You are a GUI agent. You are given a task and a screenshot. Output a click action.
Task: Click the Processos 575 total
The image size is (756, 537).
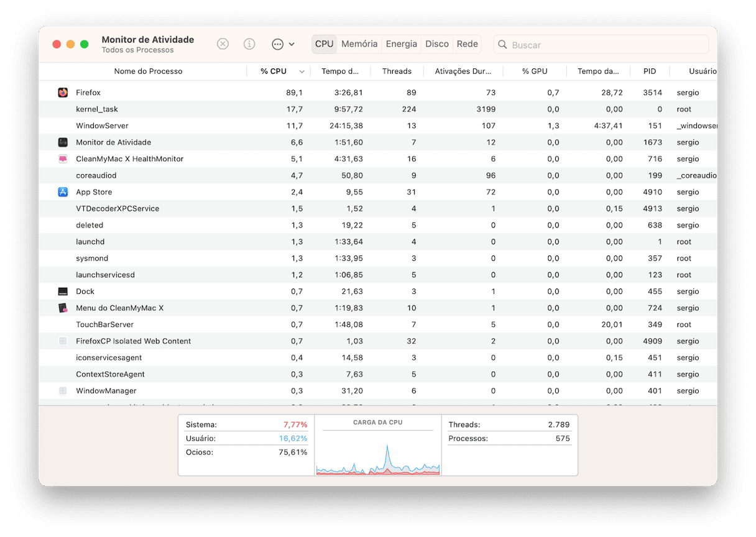click(563, 439)
